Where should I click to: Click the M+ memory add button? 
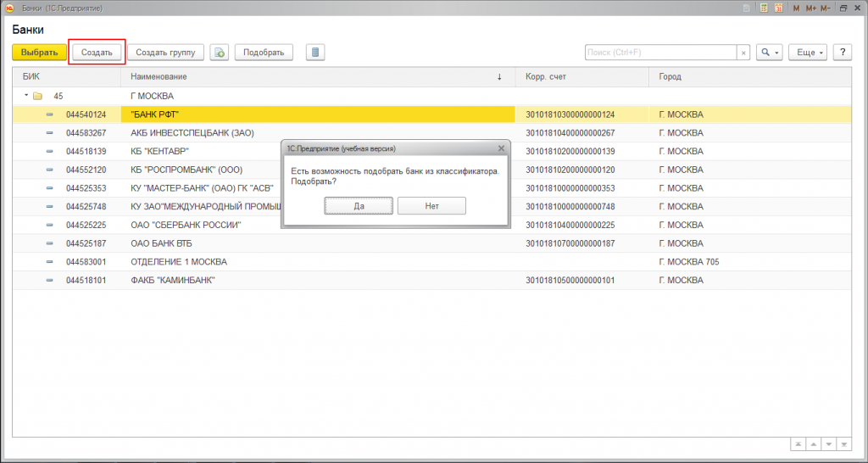pyautogui.click(x=811, y=8)
